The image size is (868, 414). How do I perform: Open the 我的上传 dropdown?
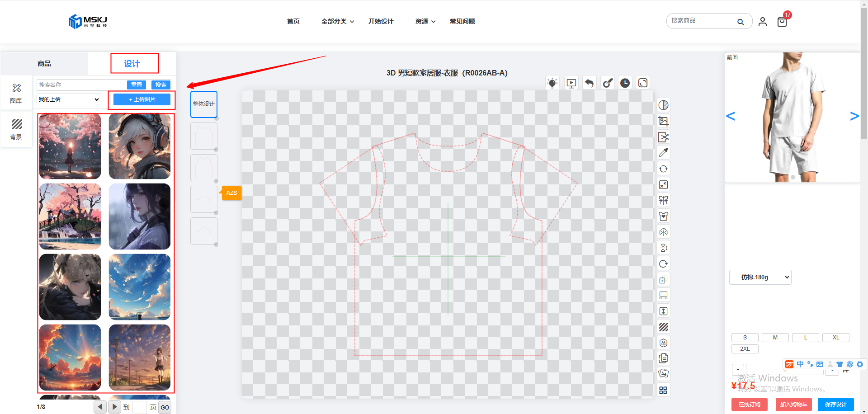point(69,99)
